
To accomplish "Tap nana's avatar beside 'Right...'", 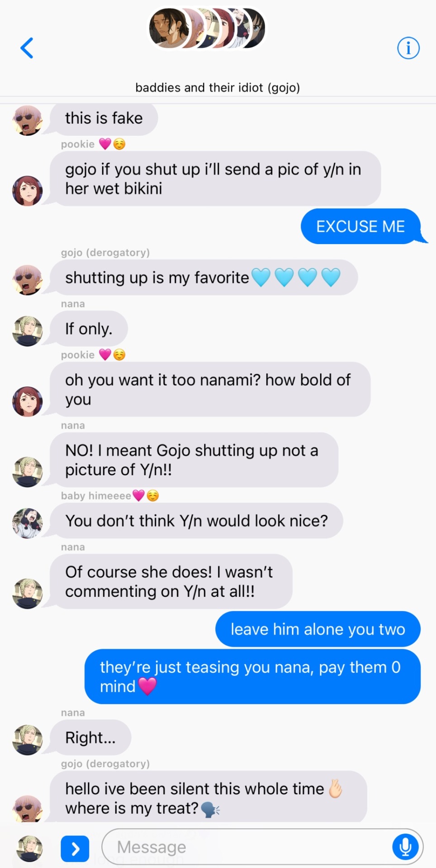I will coord(27,740).
